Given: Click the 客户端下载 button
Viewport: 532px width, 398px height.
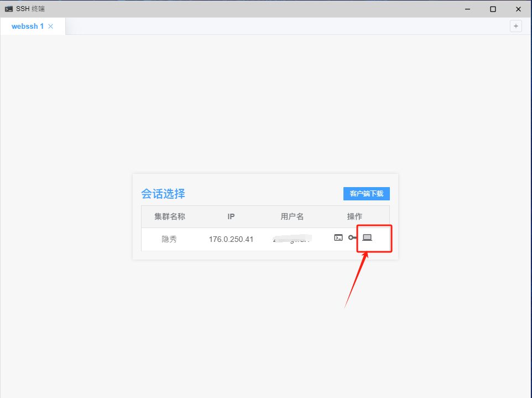Looking at the screenshot, I should [367, 194].
